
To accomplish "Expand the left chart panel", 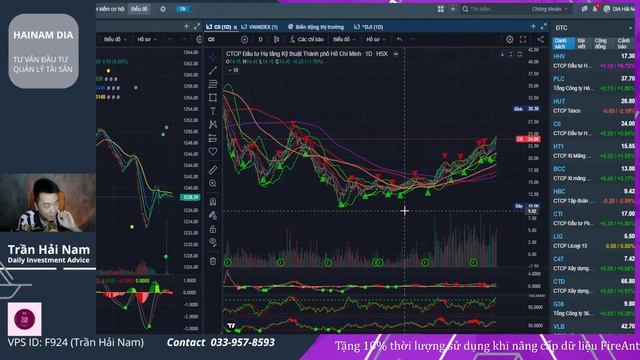I will 197,27.
